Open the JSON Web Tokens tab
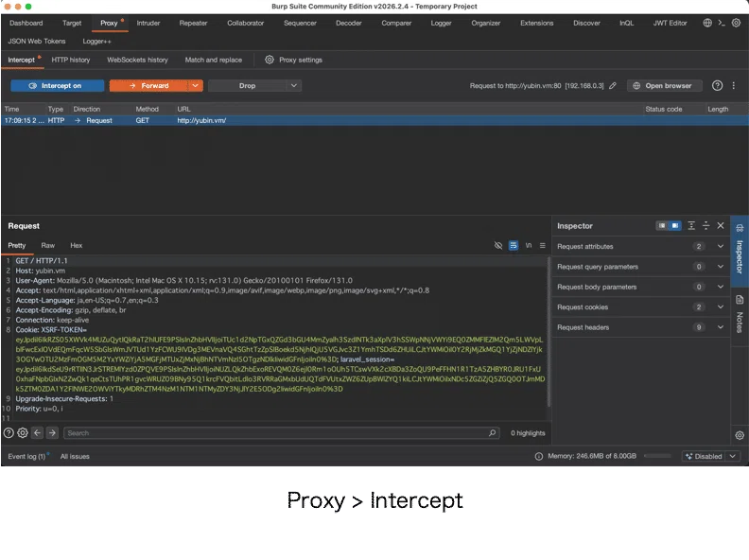The image size is (749, 560). click(37, 41)
